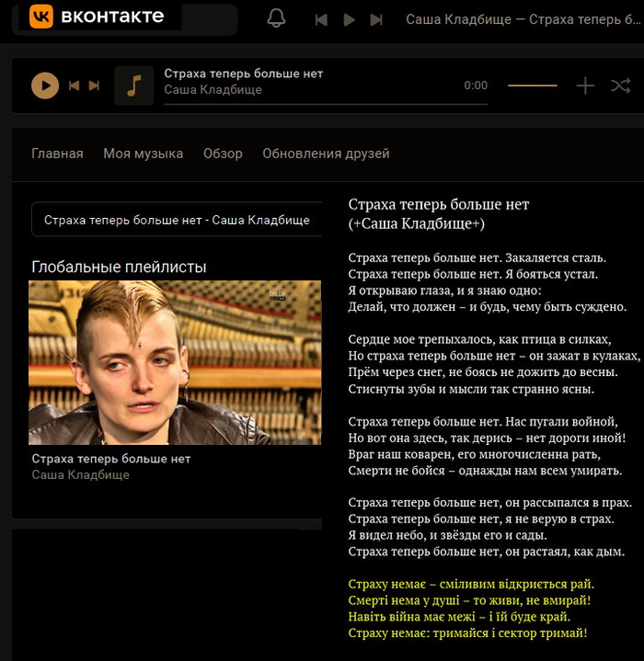
Task: Toggle shuffle playback mode
Action: [x=621, y=85]
